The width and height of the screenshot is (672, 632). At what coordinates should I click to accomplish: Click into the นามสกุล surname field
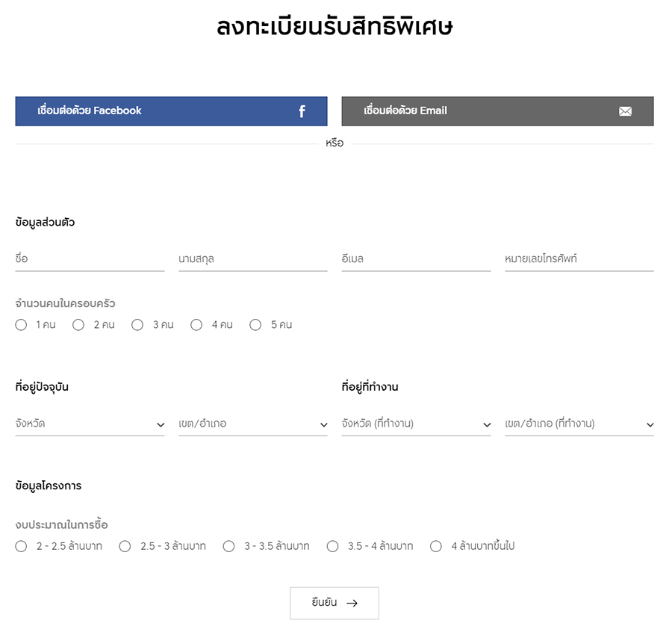coord(253,259)
